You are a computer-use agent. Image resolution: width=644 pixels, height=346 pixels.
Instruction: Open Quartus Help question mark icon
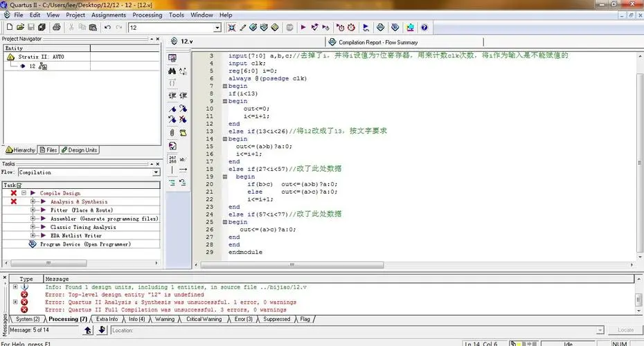424,28
